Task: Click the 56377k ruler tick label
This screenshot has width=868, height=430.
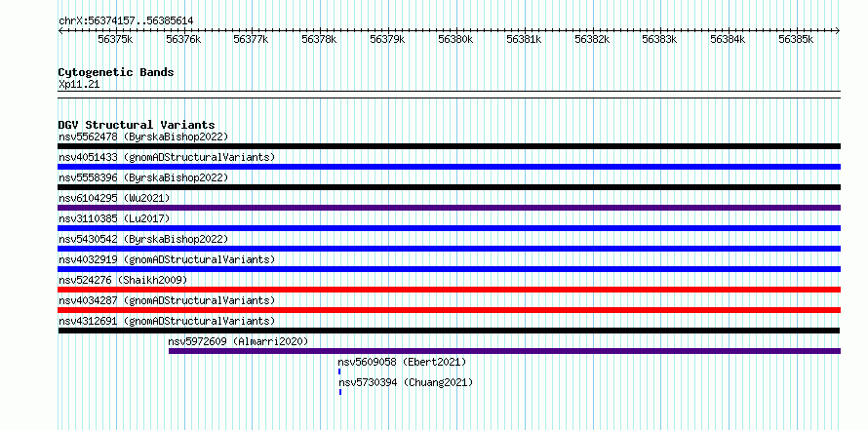Action: click(251, 39)
